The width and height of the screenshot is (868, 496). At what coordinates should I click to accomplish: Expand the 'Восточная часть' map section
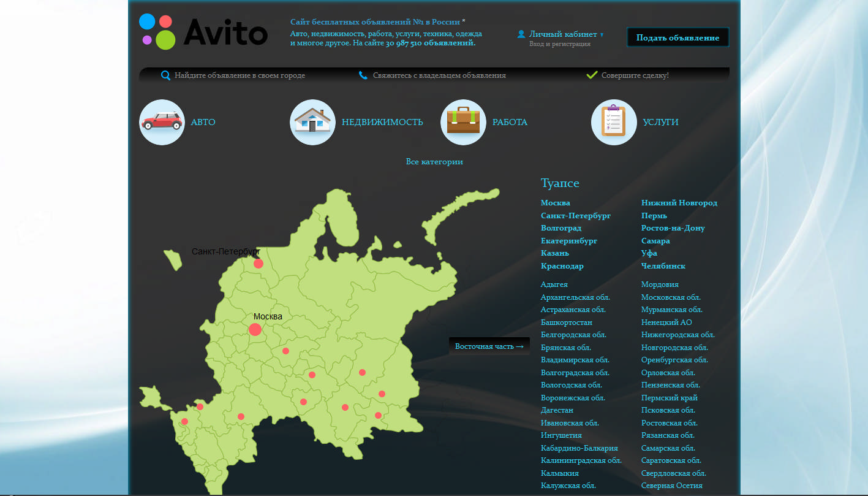click(x=489, y=346)
